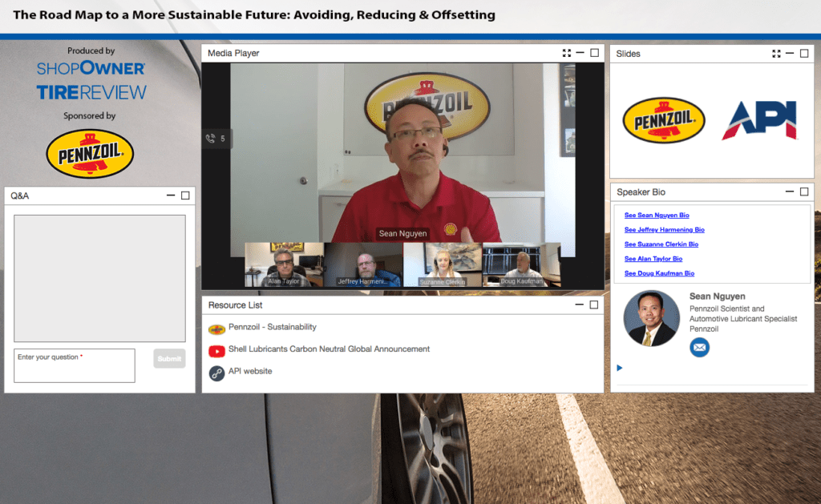Image resolution: width=821 pixels, height=504 pixels.
Task: Click the Enter your question field
Action: 75,366
